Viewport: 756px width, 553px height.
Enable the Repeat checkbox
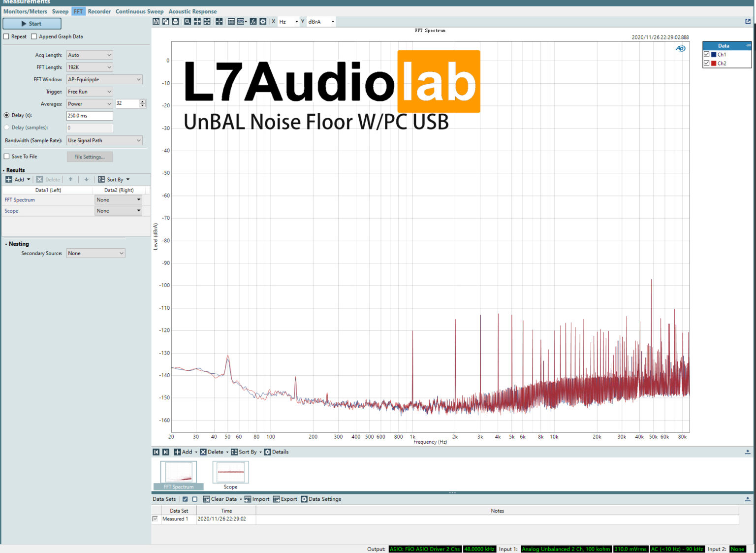(x=6, y=36)
